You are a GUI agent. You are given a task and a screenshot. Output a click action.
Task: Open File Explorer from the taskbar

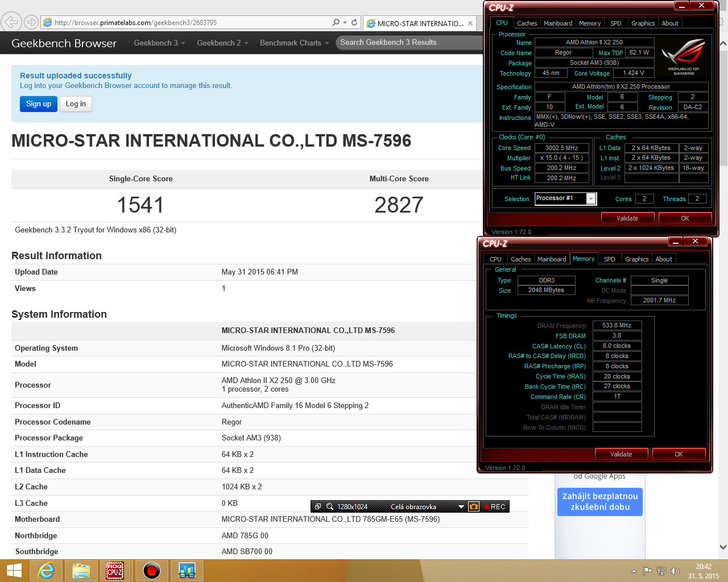[x=81, y=571]
